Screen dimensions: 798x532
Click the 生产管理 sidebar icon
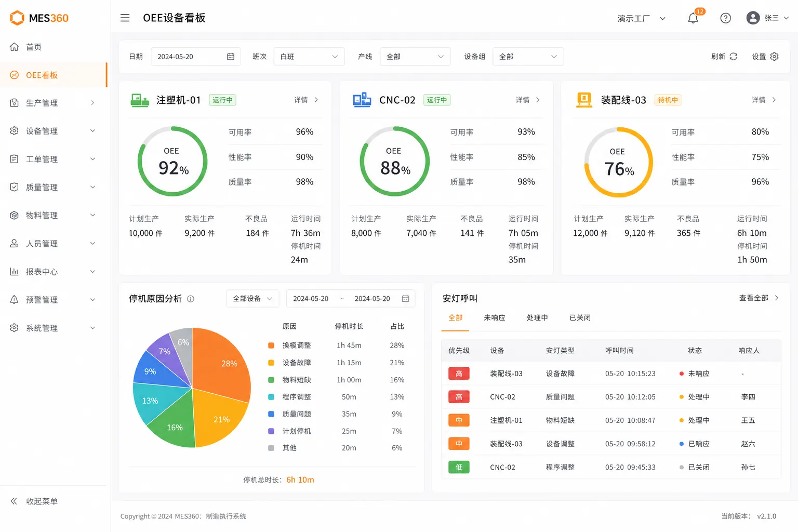pyautogui.click(x=15, y=103)
